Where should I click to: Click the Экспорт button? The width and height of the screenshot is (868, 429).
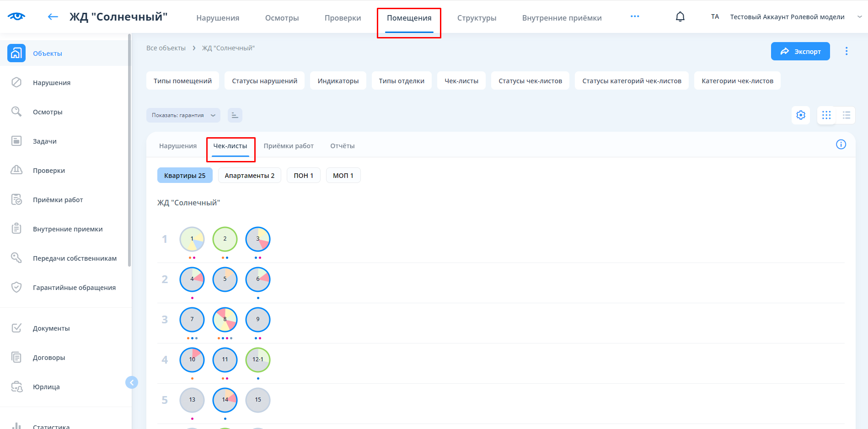coord(800,51)
